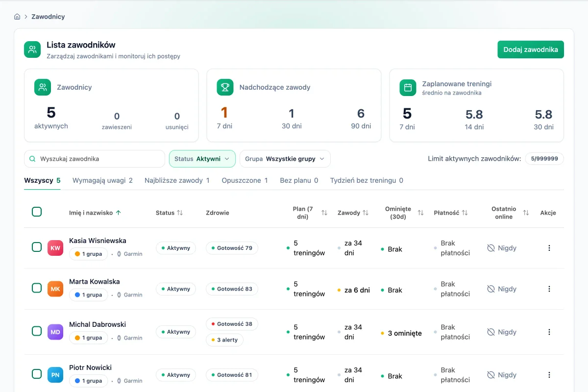Toggle the select-all checkbox in table header
The height and width of the screenshot is (392, 588).
click(x=37, y=212)
